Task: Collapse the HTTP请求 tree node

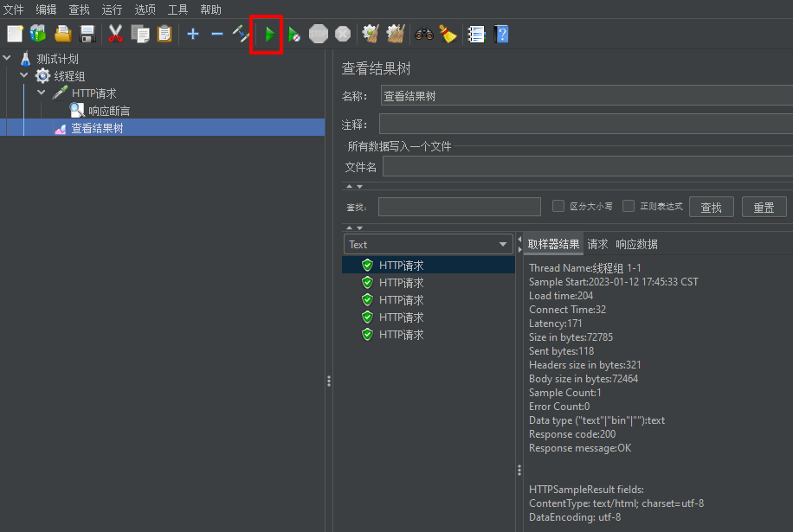Action: tap(41, 93)
